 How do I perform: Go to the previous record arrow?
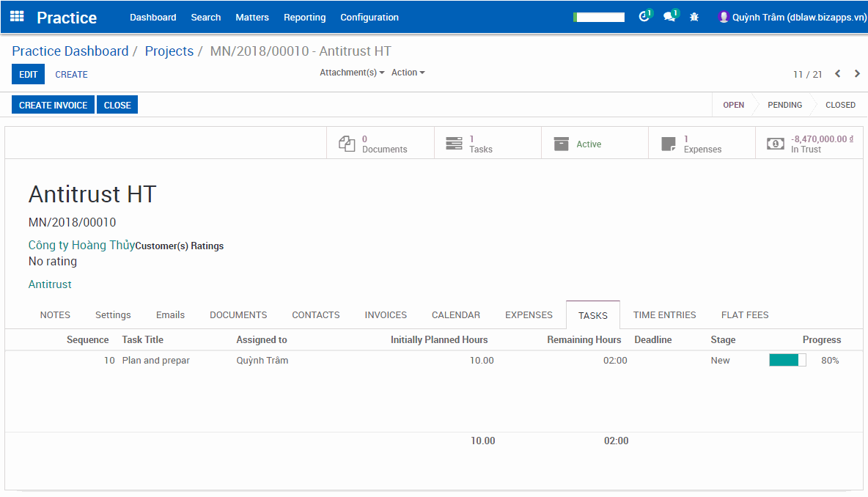(837, 74)
